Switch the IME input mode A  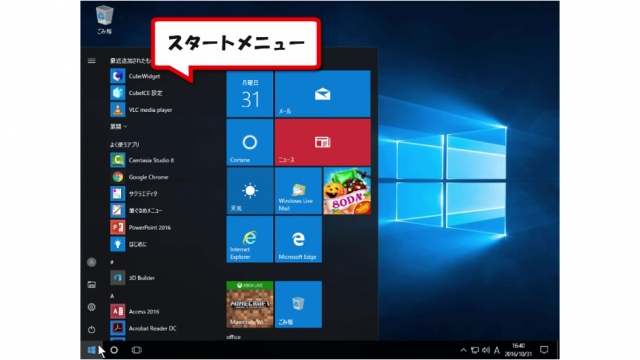click(497, 350)
